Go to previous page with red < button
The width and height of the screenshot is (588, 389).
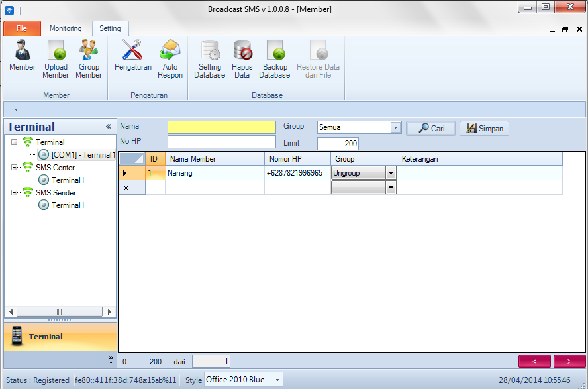click(535, 361)
